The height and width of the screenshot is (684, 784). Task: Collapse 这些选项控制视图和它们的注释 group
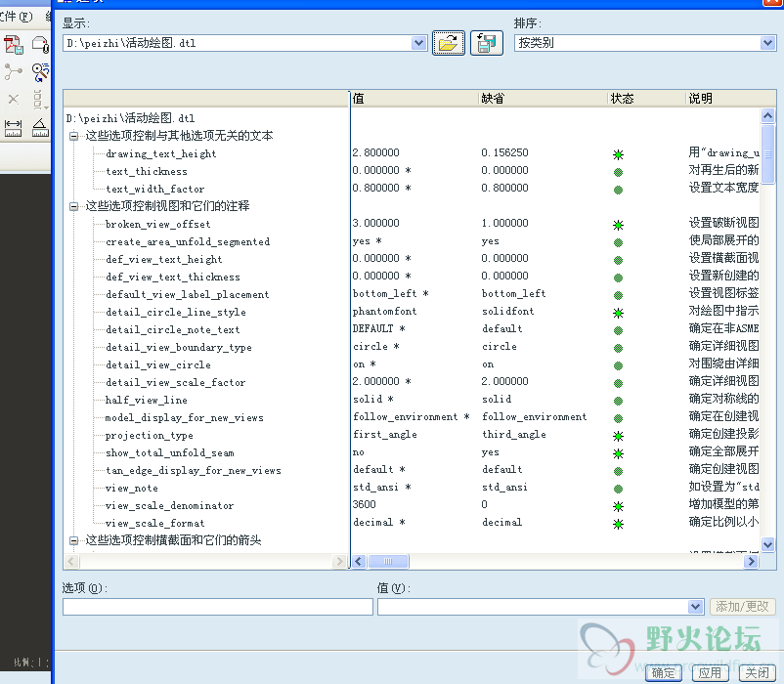(x=73, y=206)
